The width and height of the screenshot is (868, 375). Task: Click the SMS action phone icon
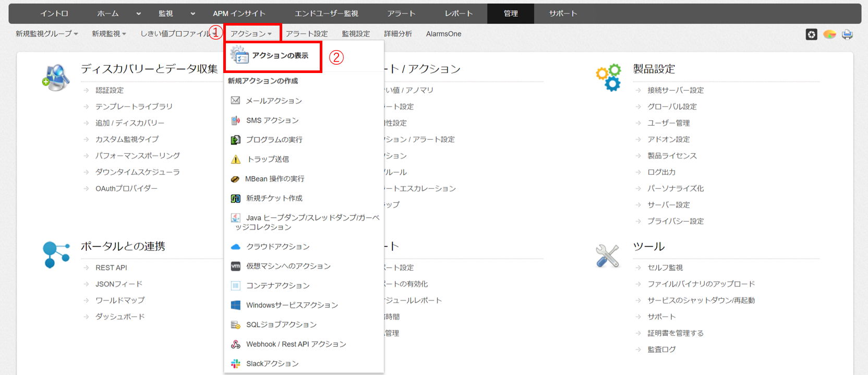[235, 120]
